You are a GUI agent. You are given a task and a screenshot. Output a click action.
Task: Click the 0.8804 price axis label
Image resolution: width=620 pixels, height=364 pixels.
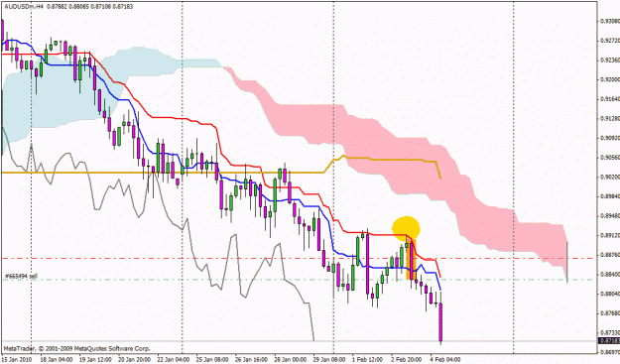(x=610, y=294)
